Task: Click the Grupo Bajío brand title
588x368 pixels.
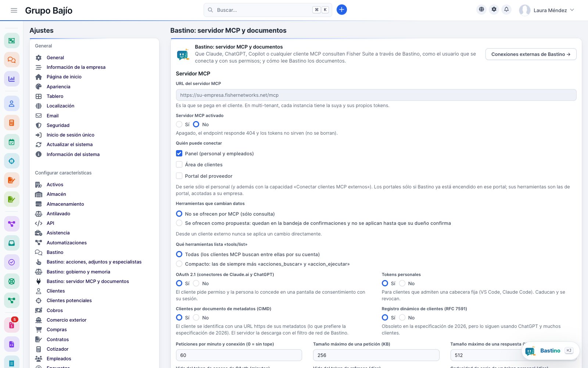Action: pyautogui.click(x=49, y=10)
